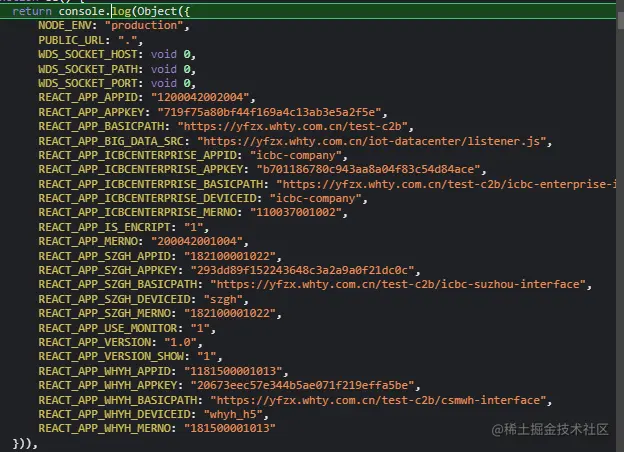Click the REACT_APP_WHYH_BASICPATH key

click(117, 400)
